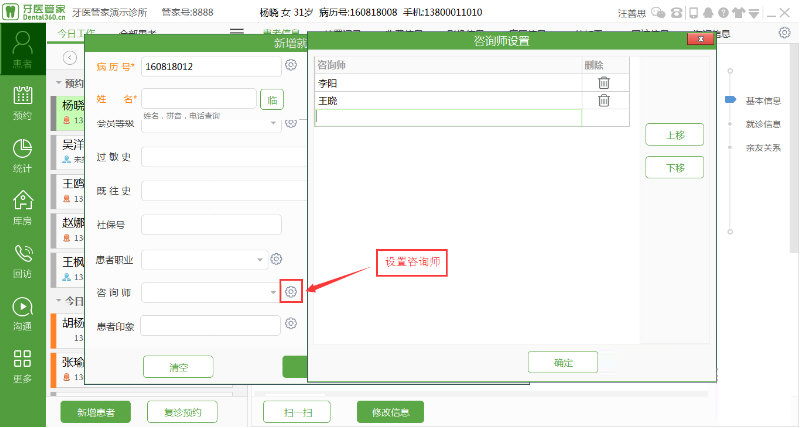Image resolution: width=801 pixels, height=428 pixels.
Task: Select patient 杨晓 in the patient list
Action: pos(68,112)
